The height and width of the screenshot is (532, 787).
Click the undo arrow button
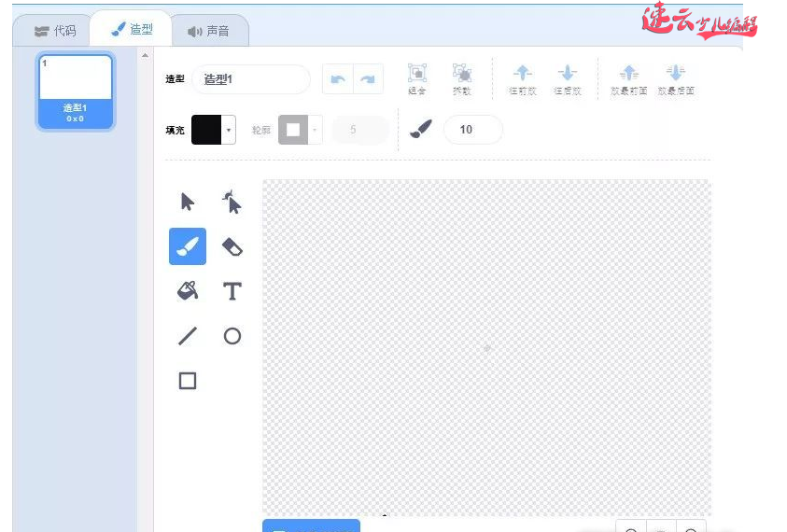tap(338, 80)
